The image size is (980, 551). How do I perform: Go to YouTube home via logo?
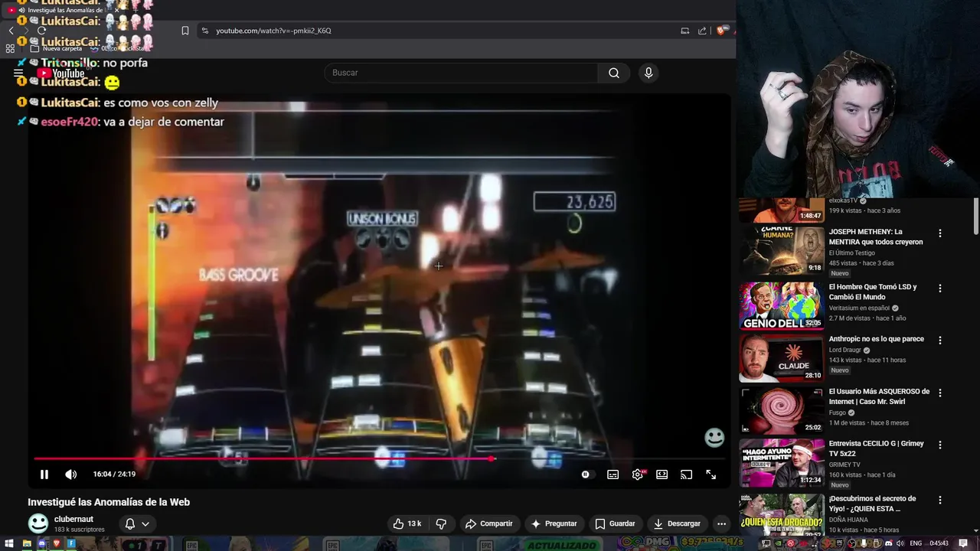(61, 73)
